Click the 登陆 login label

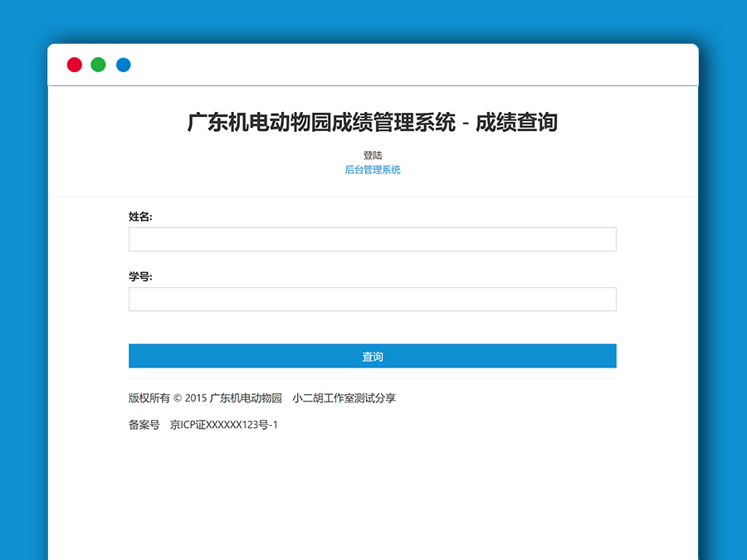click(373, 153)
